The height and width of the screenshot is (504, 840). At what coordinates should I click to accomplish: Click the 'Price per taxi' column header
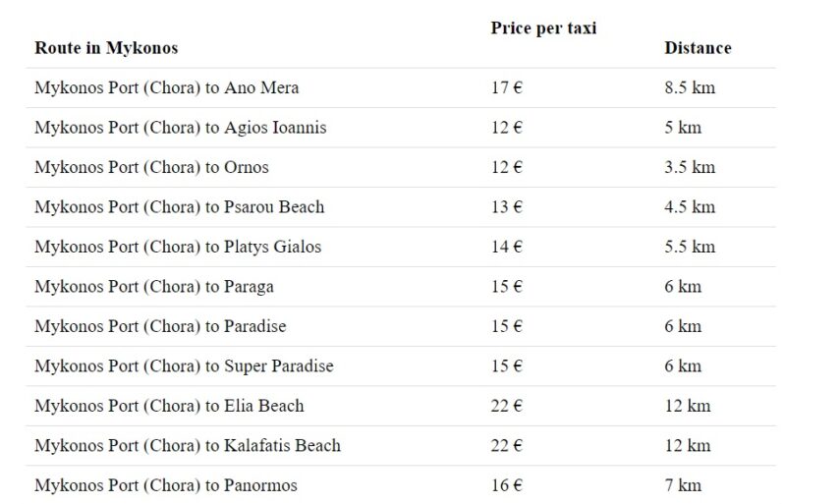(543, 28)
